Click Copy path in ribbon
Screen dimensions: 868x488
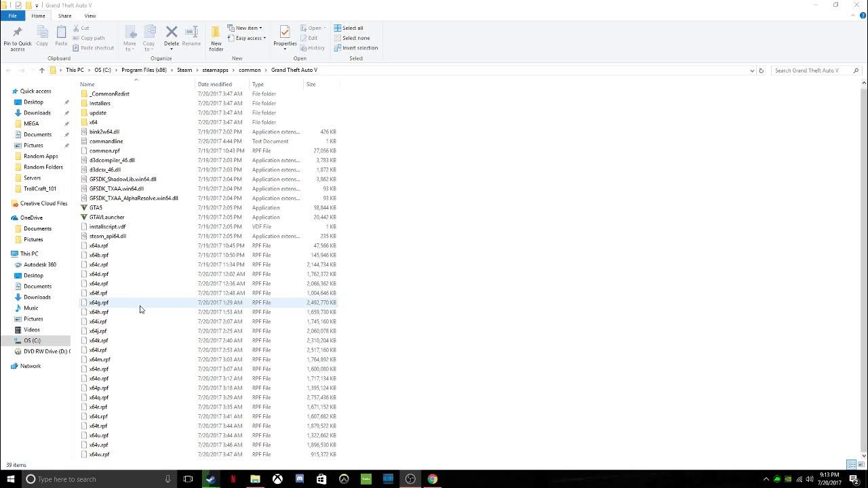(x=88, y=38)
